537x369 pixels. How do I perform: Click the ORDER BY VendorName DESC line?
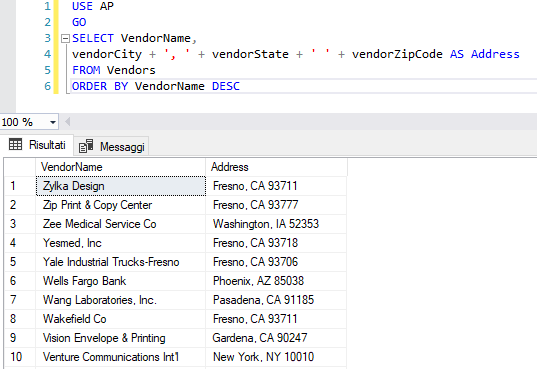click(x=156, y=86)
